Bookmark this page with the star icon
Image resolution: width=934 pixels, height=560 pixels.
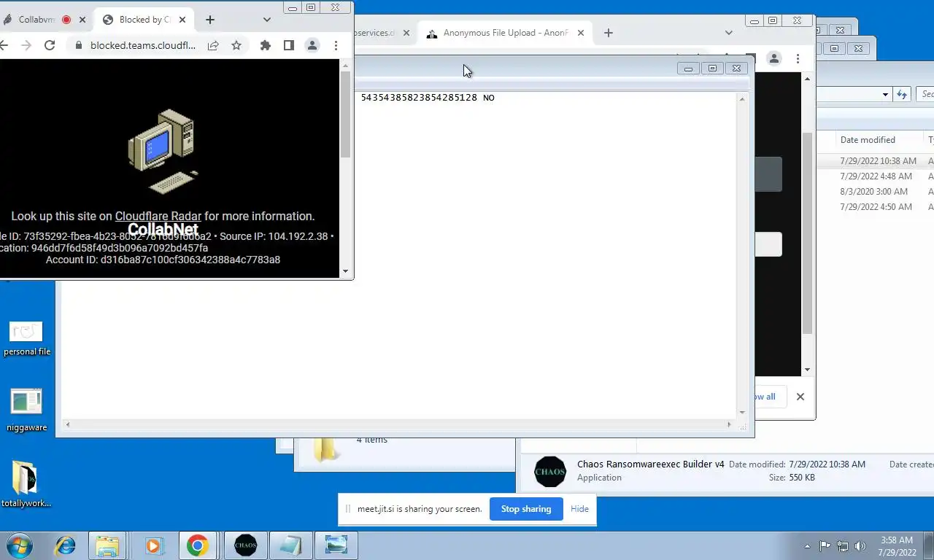236,45
